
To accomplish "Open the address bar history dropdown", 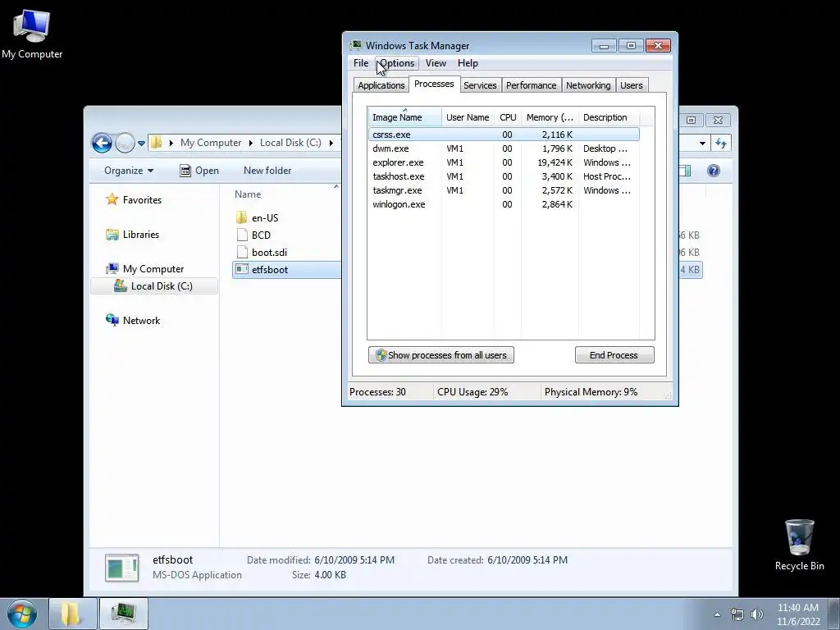I will (x=702, y=143).
